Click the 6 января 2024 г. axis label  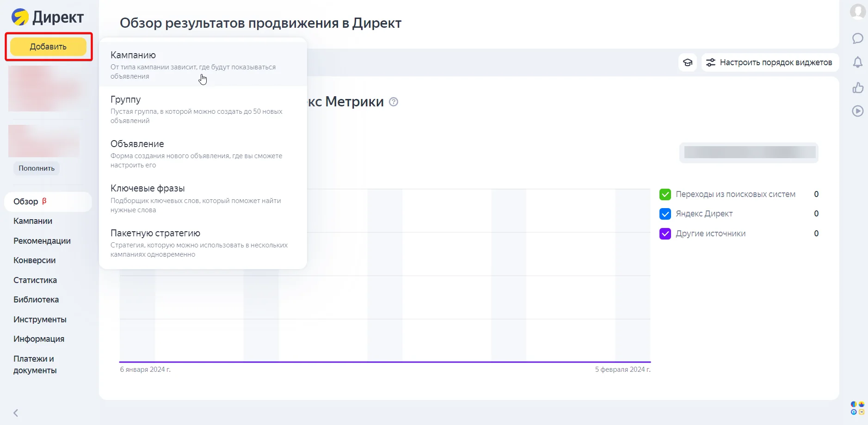point(145,370)
